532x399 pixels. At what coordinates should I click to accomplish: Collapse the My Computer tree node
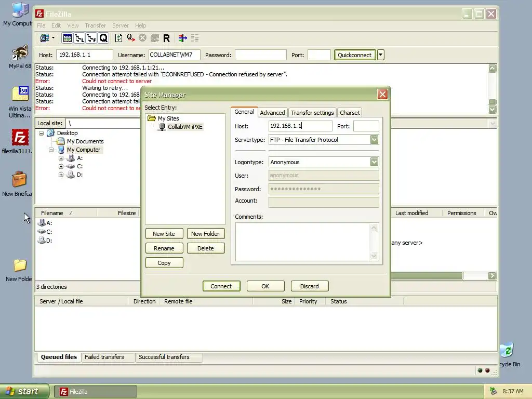(51, 150)
